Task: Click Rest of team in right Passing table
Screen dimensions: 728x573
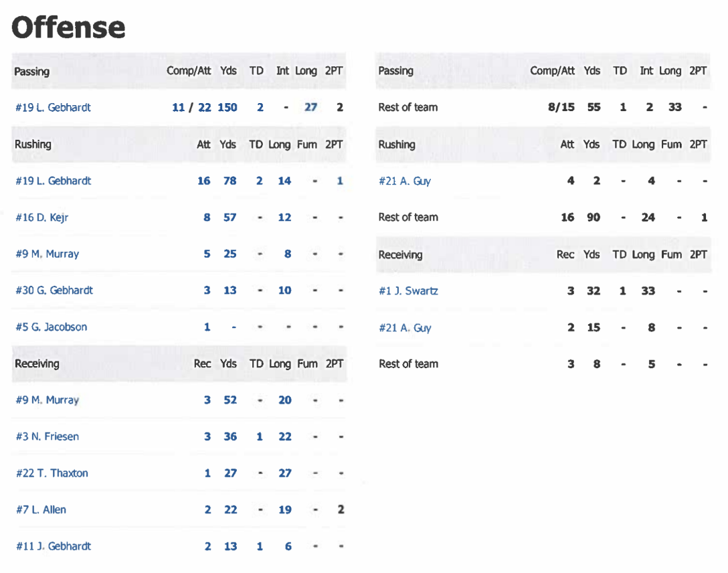Action: coord(407,107)
